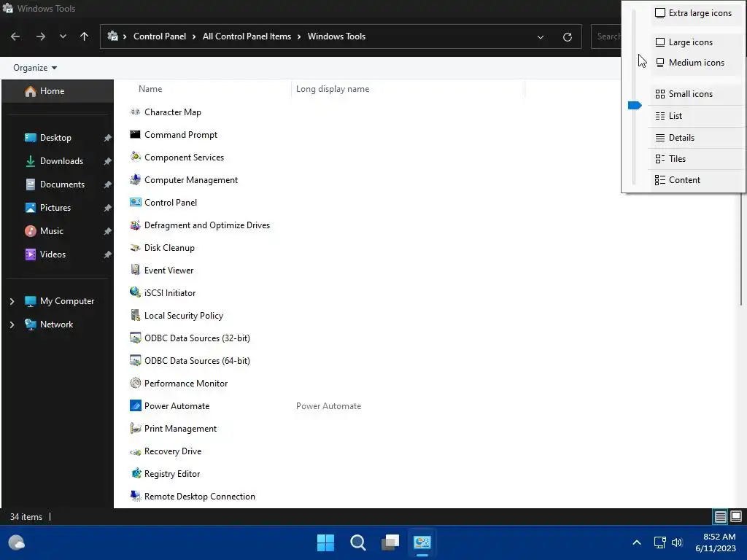Open Task View on taskbar
This screenshot has width=747, height=560.
tap(390, 542)
